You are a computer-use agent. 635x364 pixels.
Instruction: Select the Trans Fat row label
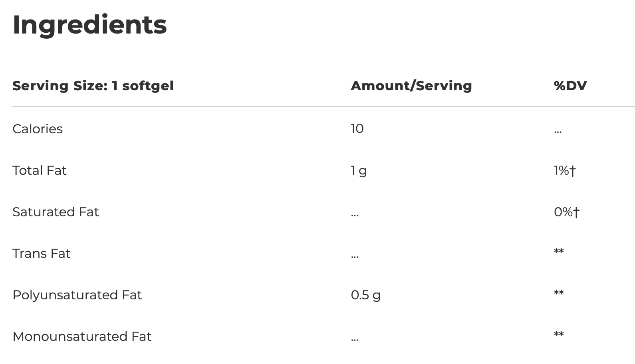coord(42,253)
